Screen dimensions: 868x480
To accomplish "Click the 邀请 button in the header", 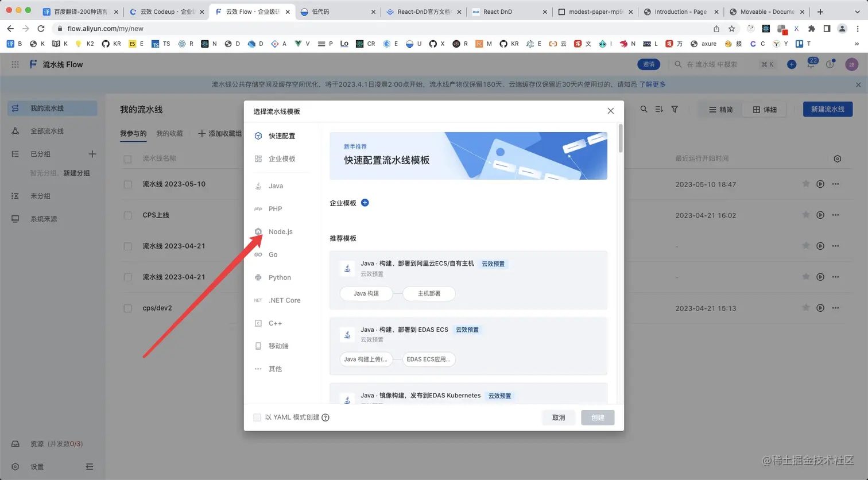I will point(649,64).
